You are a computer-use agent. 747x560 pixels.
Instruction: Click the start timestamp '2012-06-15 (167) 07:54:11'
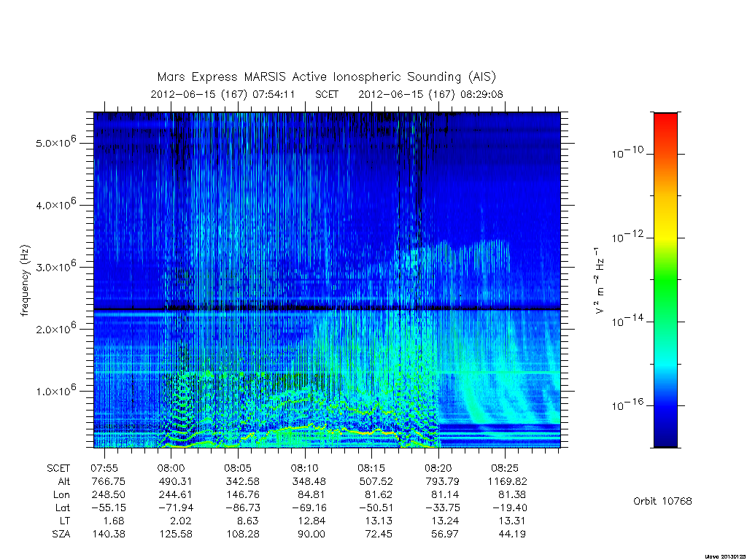point(223,94)
